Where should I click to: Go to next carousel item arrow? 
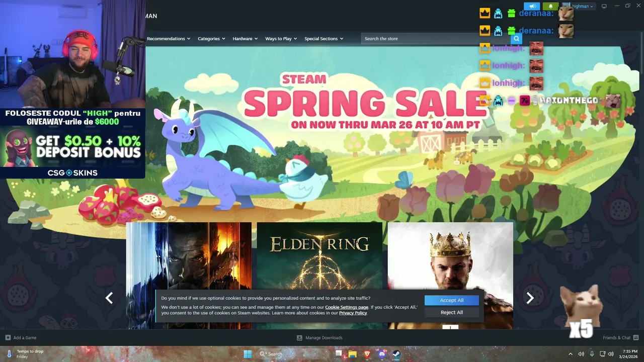[530, 298]
